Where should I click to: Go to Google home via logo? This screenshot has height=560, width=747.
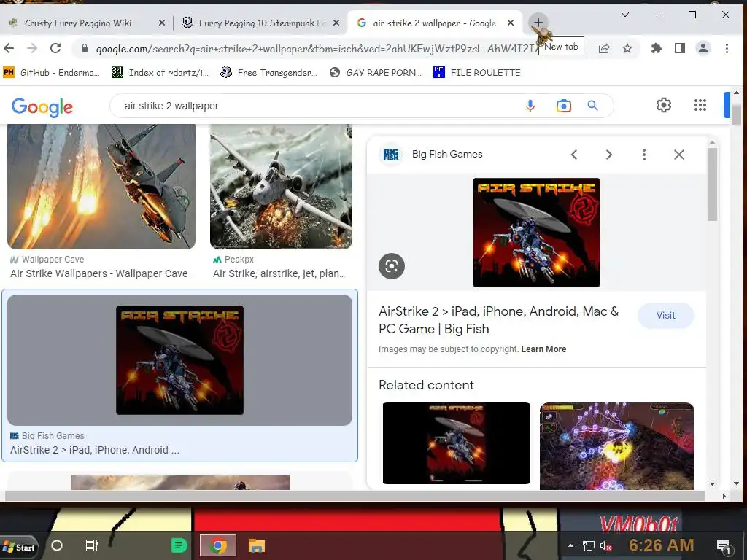pyautogui.click(x=42, y=107)
